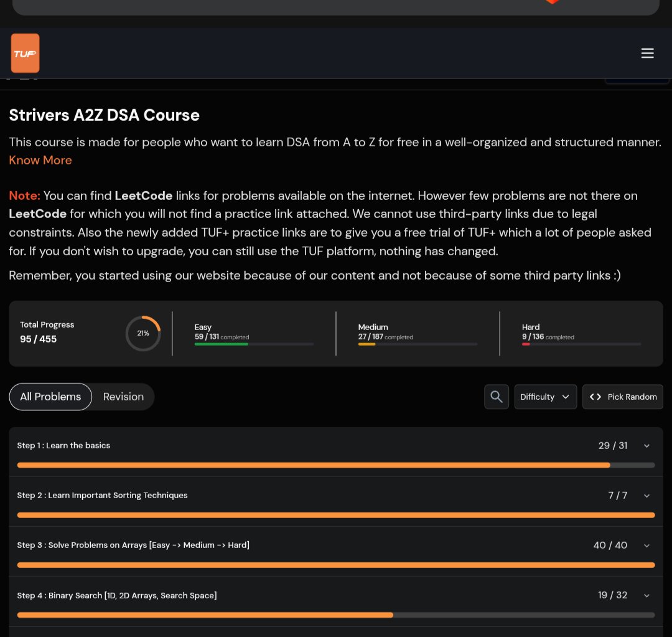The height and width of the screenshot is (637, 672).
Task: Click the 19 / 32 count
Action: tap(612, 595)
